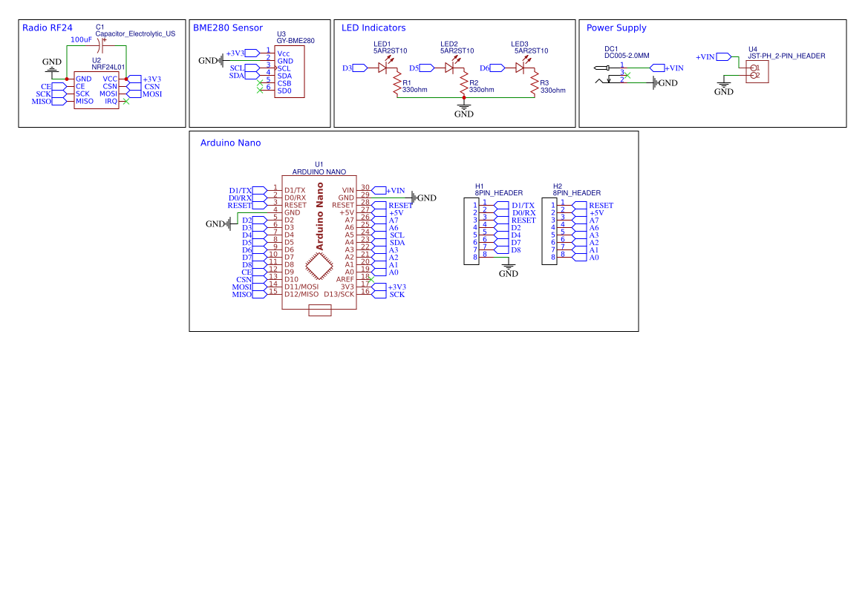Click the SDO pin name on GY-BME280

click(x=284, y=91)
